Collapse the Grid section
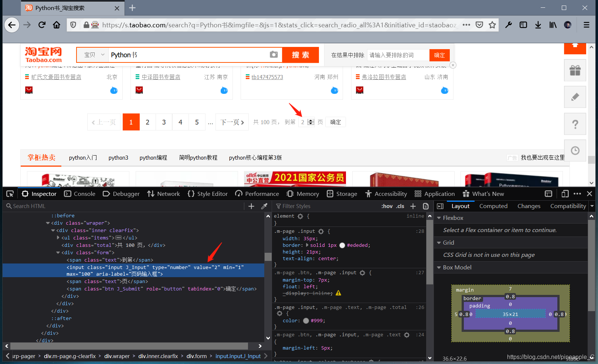598x364 pixels. tap(439, 243)
